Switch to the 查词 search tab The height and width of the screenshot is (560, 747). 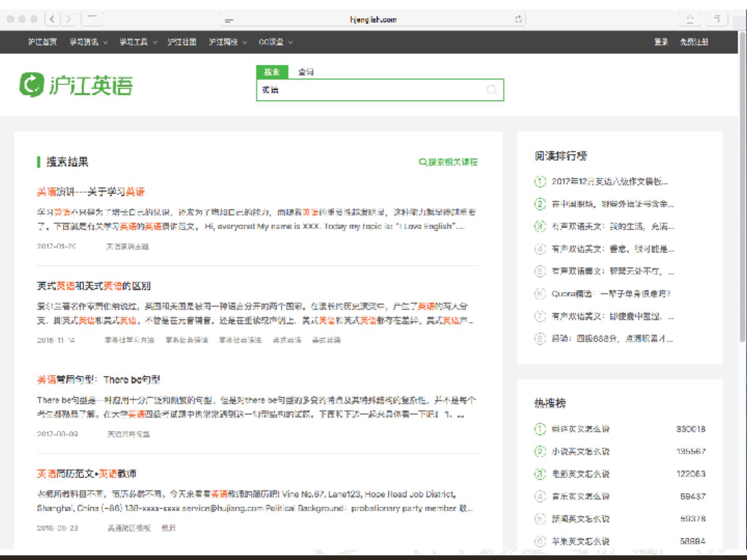point(306,72)
